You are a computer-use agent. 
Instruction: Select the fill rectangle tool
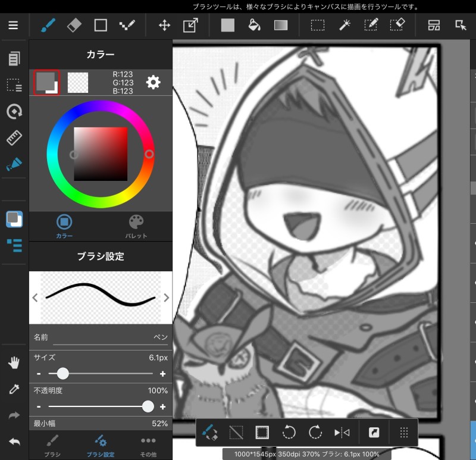point(228,25)
